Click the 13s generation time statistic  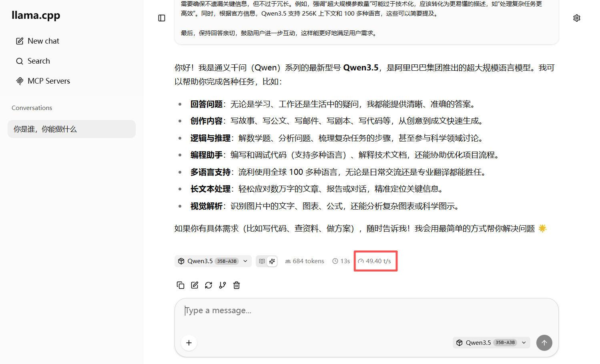coord(341,261)
